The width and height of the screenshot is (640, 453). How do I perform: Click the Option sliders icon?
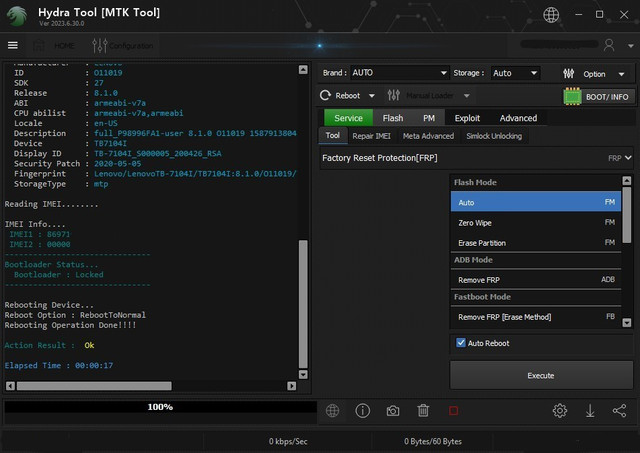tap(569, 73)
